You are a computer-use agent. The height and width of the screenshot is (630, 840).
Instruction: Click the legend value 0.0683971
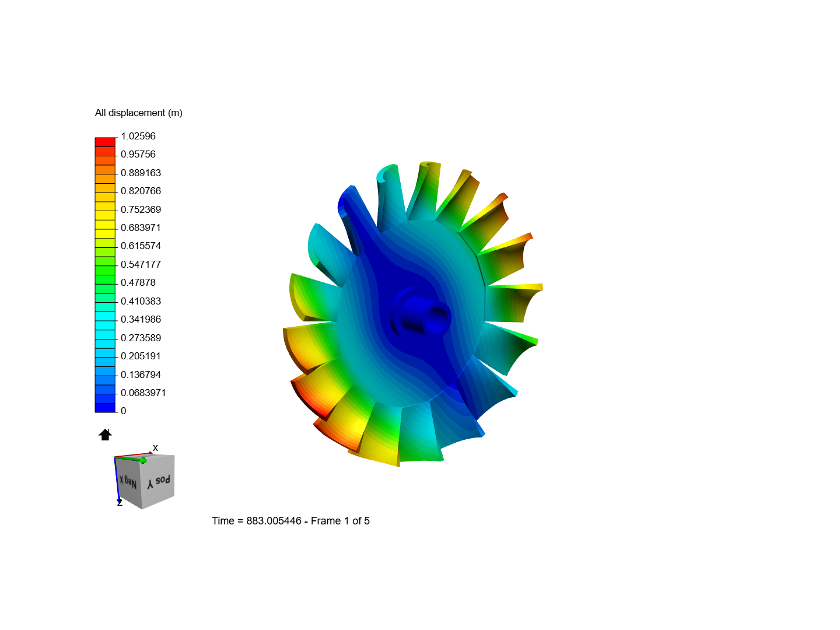click(x=143, y=393)
